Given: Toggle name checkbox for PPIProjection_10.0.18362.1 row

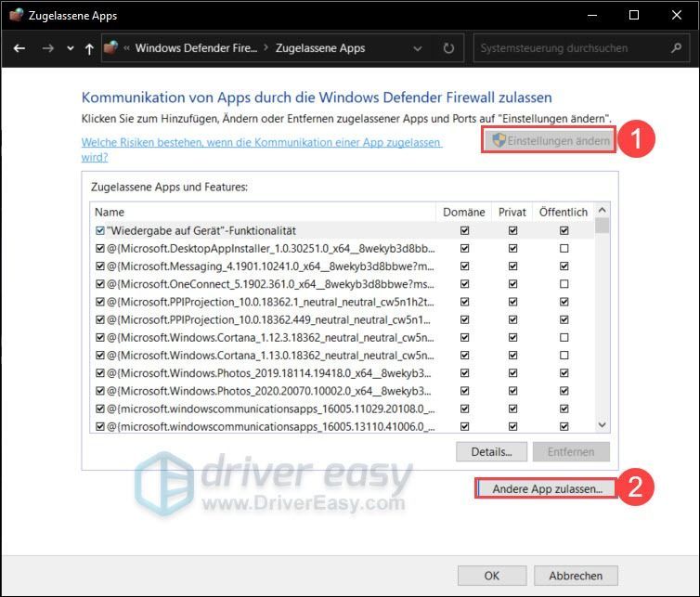Looking at the screenshot, I should click(100, 302).
